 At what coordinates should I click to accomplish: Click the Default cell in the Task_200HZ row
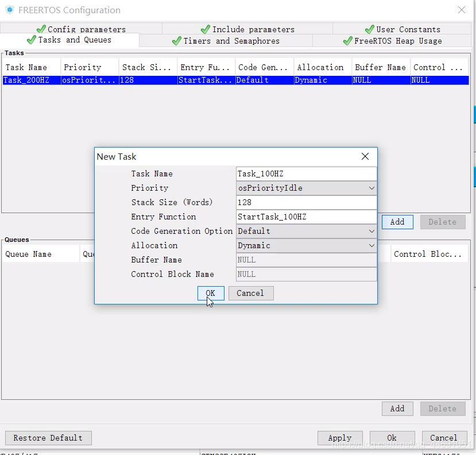pos(265,80)
